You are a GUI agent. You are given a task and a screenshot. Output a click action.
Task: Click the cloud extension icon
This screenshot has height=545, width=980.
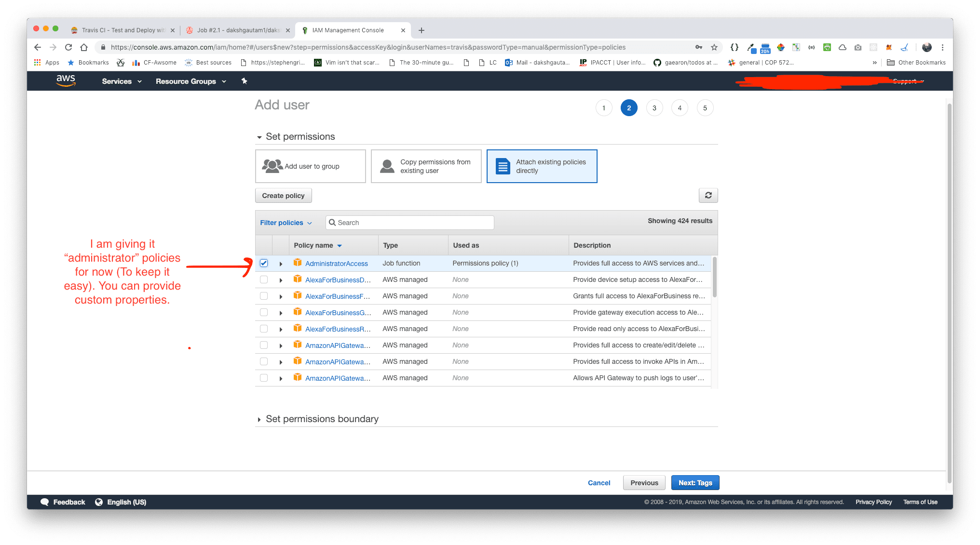pos(843,47)
